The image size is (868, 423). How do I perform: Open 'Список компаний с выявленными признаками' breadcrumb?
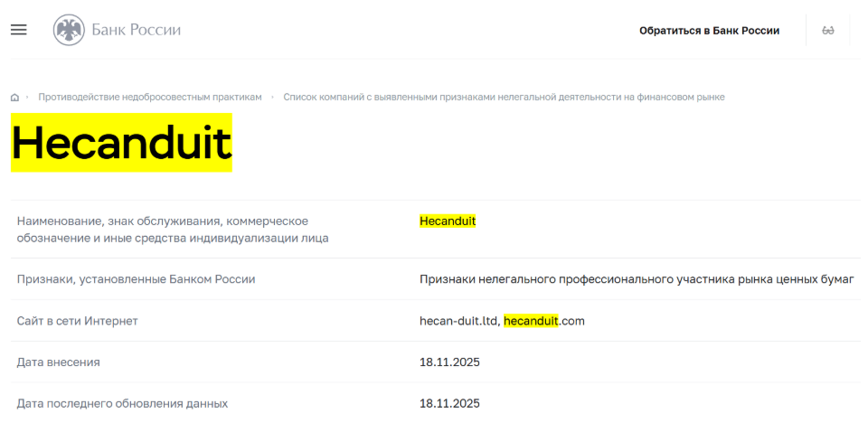pyautogui.click(x=504, y=98)
